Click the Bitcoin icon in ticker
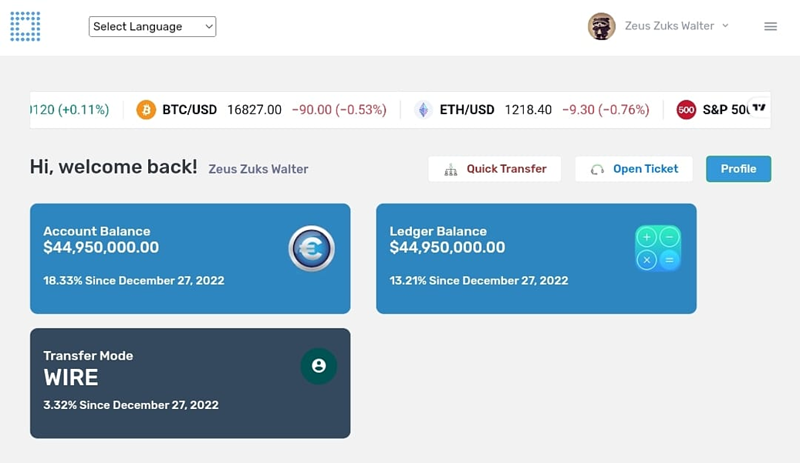 [x=146, y=110]
